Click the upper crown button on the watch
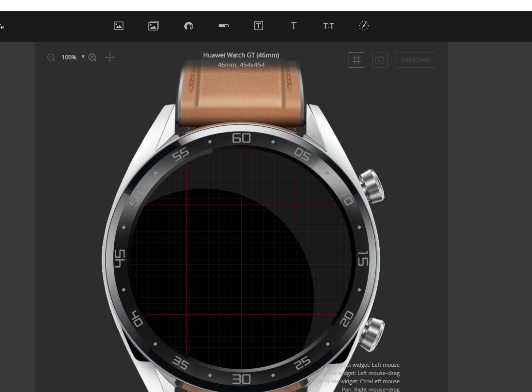532x392 pixels. (x=372, y=186)
